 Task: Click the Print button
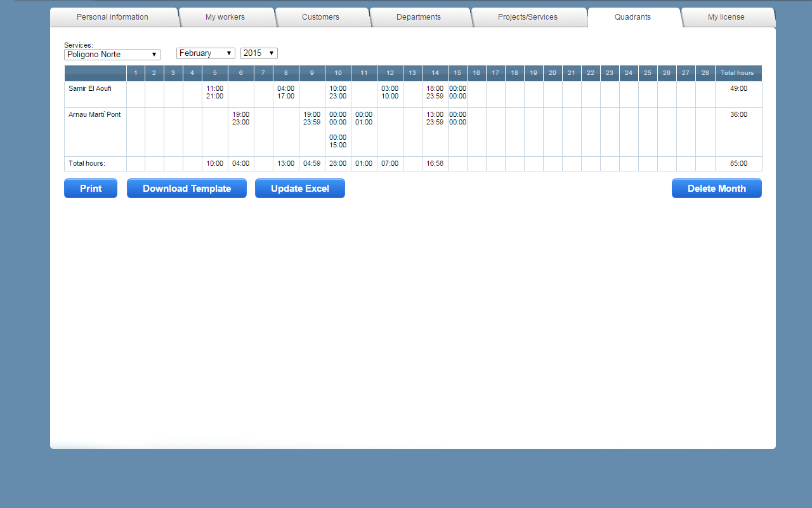click(x=91, y=189)
